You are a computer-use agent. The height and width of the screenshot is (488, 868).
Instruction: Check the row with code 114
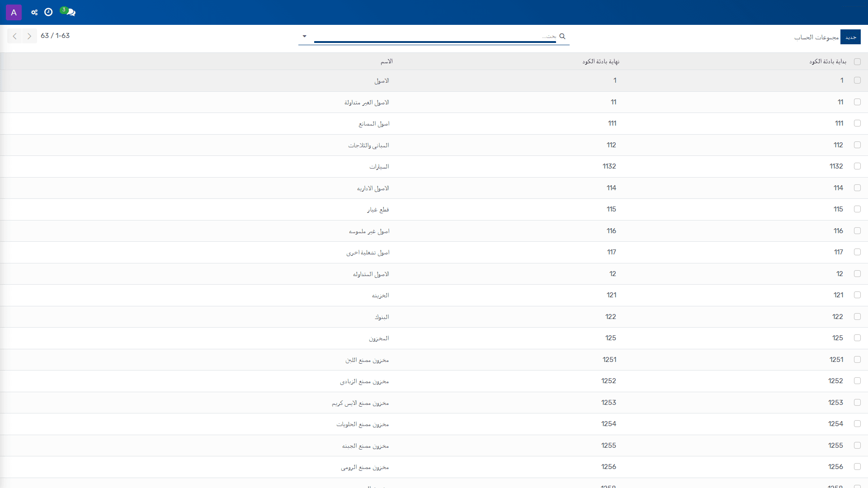pyautogui.click(x=857, y=188)
